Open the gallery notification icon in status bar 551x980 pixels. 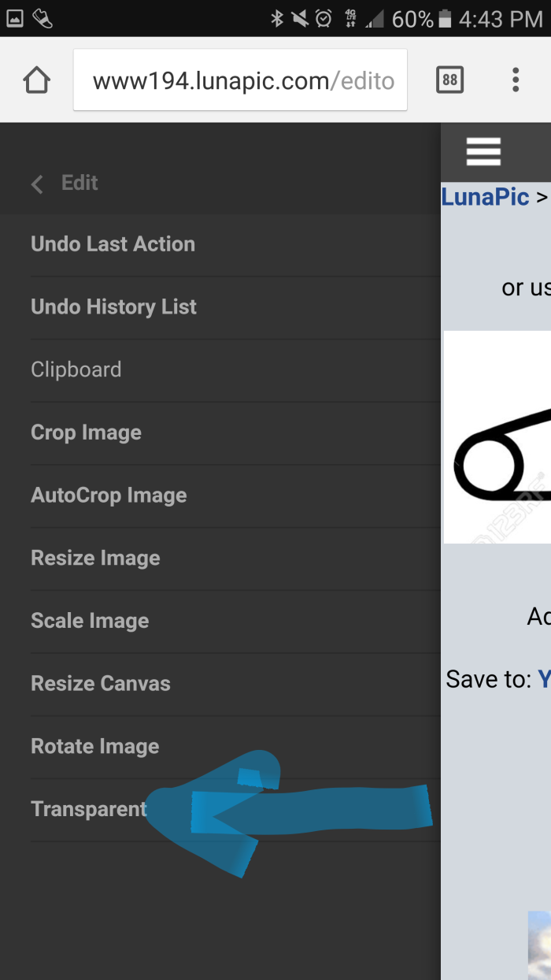(x=15, y=18)
